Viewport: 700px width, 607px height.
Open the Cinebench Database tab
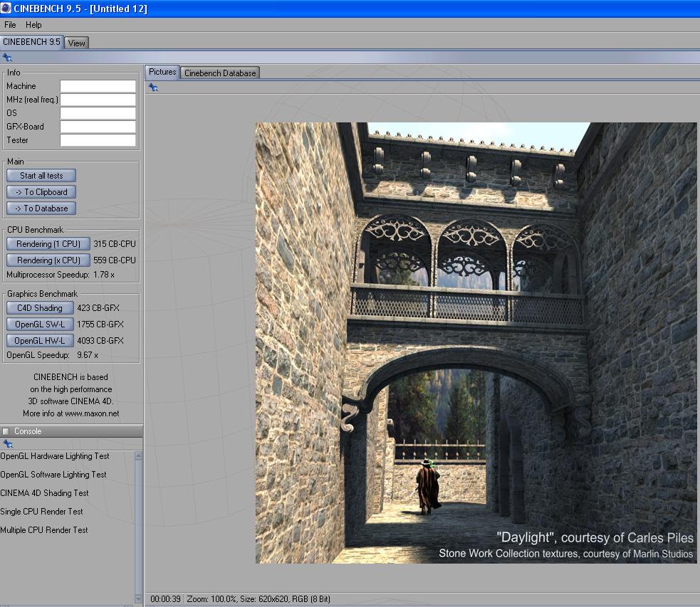(220, 73)
